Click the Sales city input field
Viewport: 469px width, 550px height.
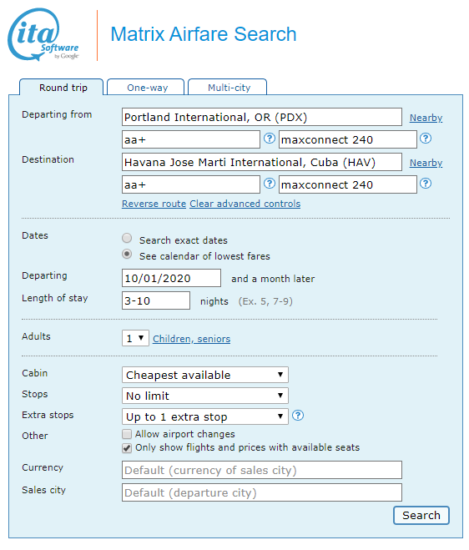pyautogui.click(x=262, y=492)
